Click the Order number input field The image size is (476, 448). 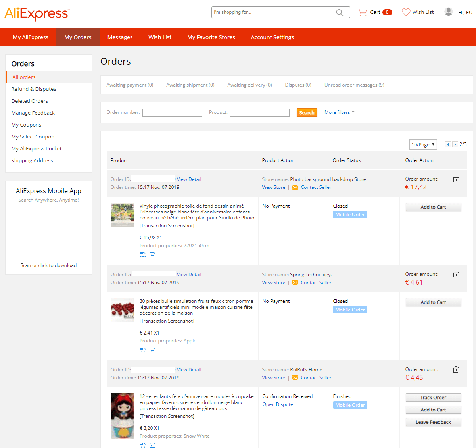point(172,113)
